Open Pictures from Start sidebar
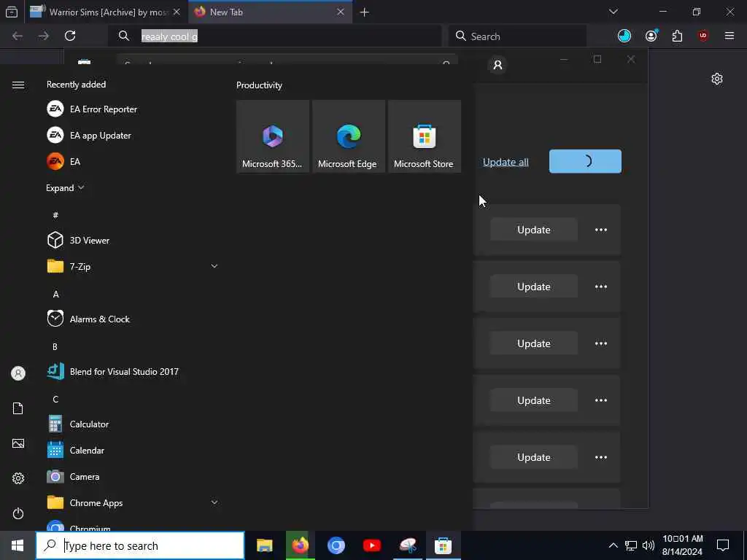Viewport: 747px width, 560px height. [x=18, y=443]
